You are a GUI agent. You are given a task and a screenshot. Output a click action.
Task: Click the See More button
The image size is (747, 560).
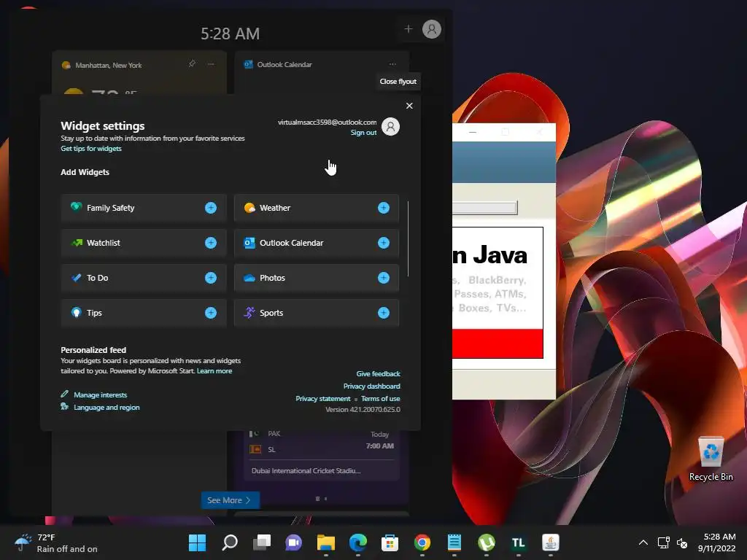(230, 500)
